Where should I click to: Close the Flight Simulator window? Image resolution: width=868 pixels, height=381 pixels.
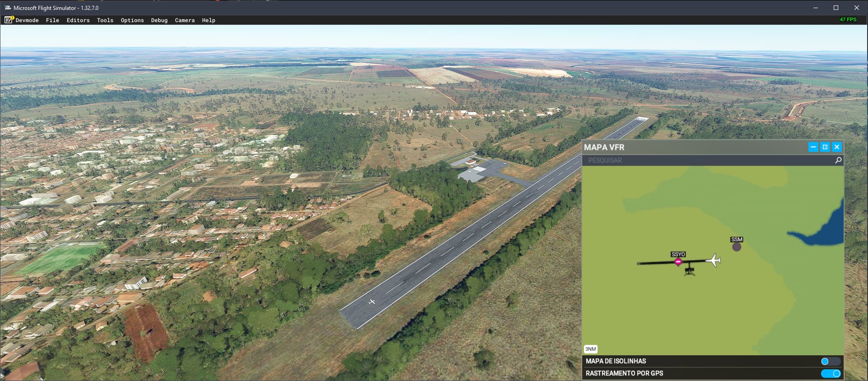tap(857, 8)
